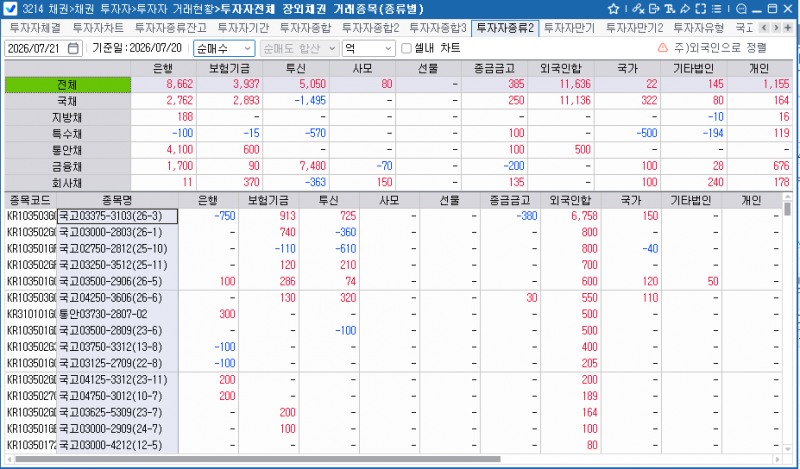The height and width of the screenshot is (469, 800).
Task: Go to the 투자자만기2 tab
Action: point(635,28)
